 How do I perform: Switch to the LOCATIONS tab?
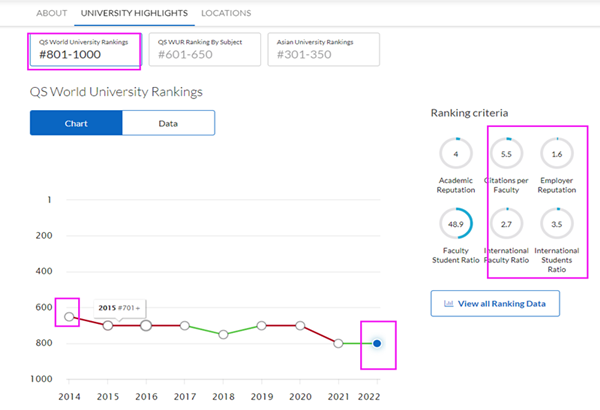pyautogui.click(x=226, y=13)
